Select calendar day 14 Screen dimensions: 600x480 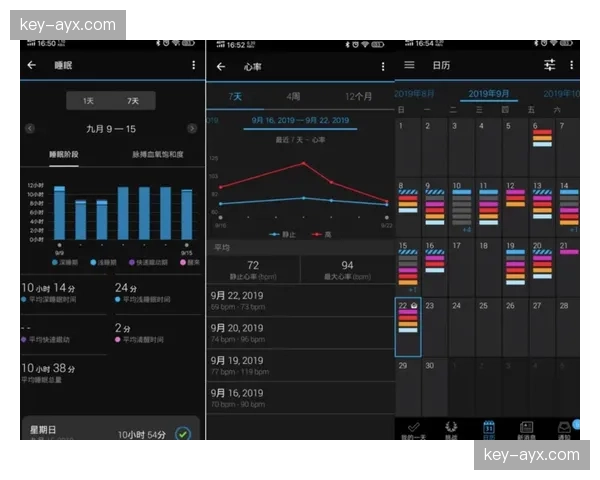tap(568, 207)
